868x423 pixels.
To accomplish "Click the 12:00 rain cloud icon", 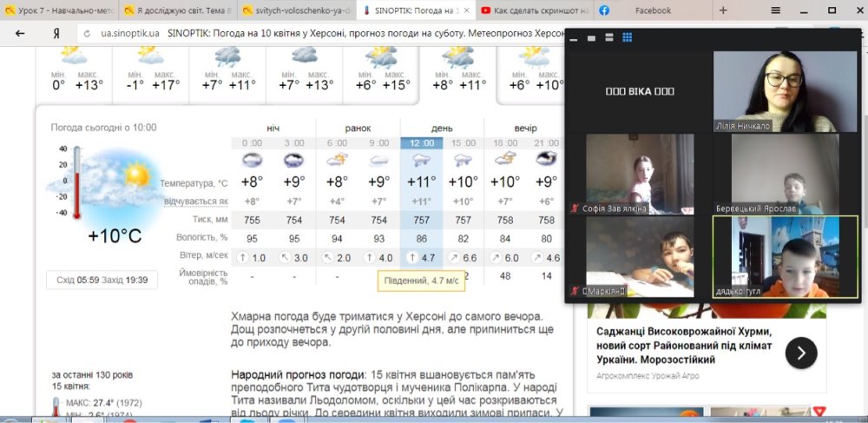I will (x=421, y=160).
